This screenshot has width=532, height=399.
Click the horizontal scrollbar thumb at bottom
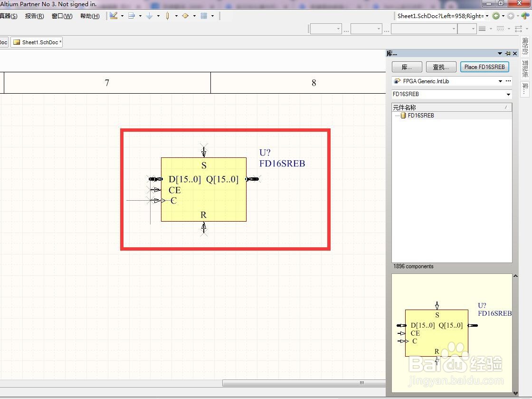pos(304,383)
